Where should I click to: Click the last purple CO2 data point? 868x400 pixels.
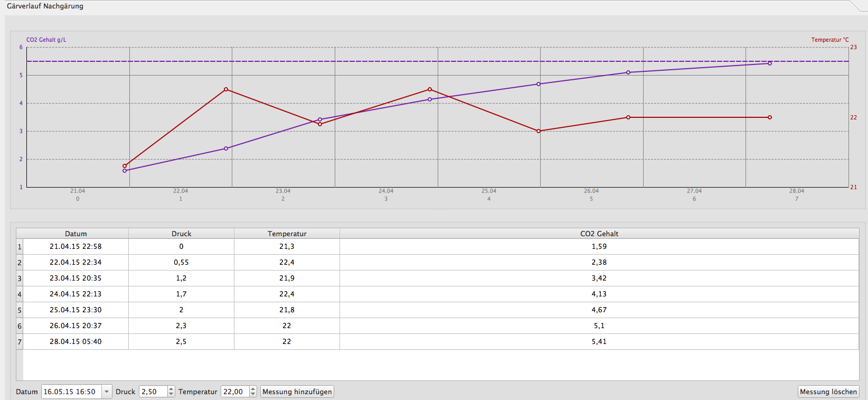click(x=770, y=63)
